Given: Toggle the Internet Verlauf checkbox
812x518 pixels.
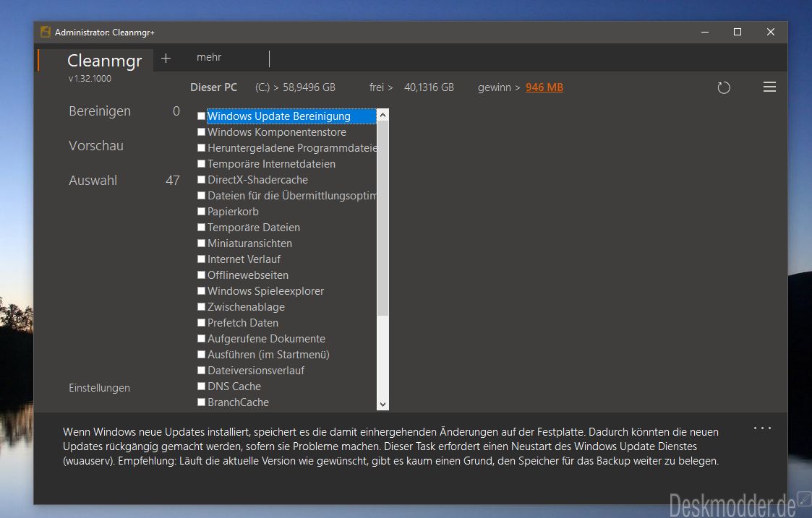Looking at the screenshot, I should tap(202, 259).
